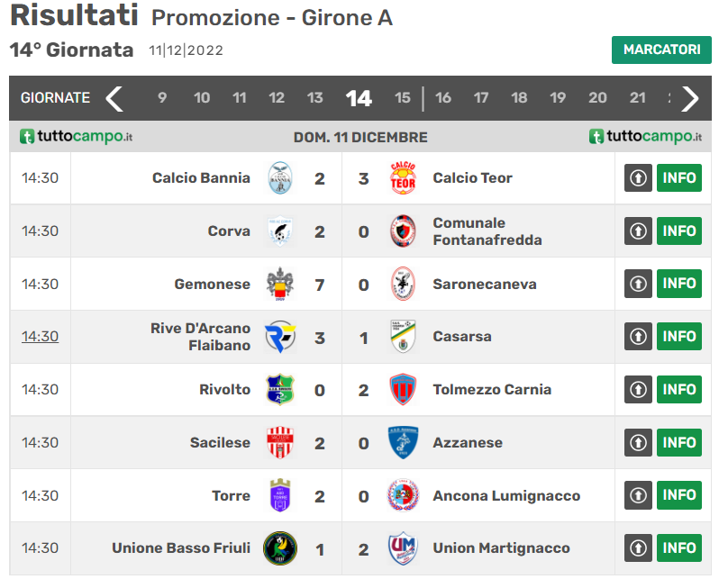
Task: Click the Tolmezzo Carnia team shield
Action: tap(403, 390)
